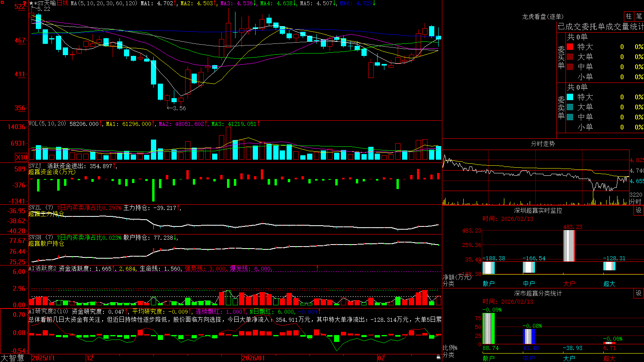
Task: Click the lock icon on the time axis
Action: [438, 357]
